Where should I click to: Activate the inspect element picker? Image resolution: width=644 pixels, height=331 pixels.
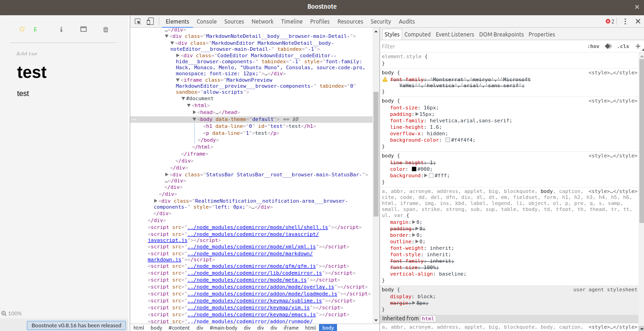pos(138,21)
